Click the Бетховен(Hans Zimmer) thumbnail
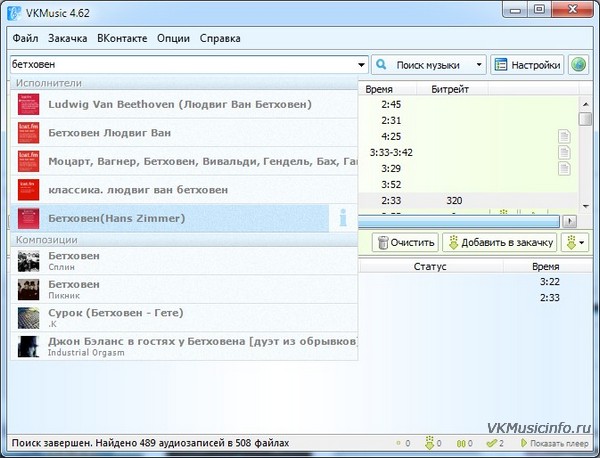Viewport: 600px width, 458px height. click(x=28, y=218)
